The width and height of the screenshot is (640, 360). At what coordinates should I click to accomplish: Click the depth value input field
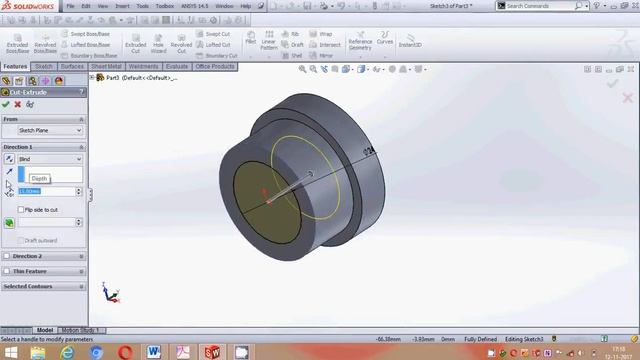[x=47, y=191]
